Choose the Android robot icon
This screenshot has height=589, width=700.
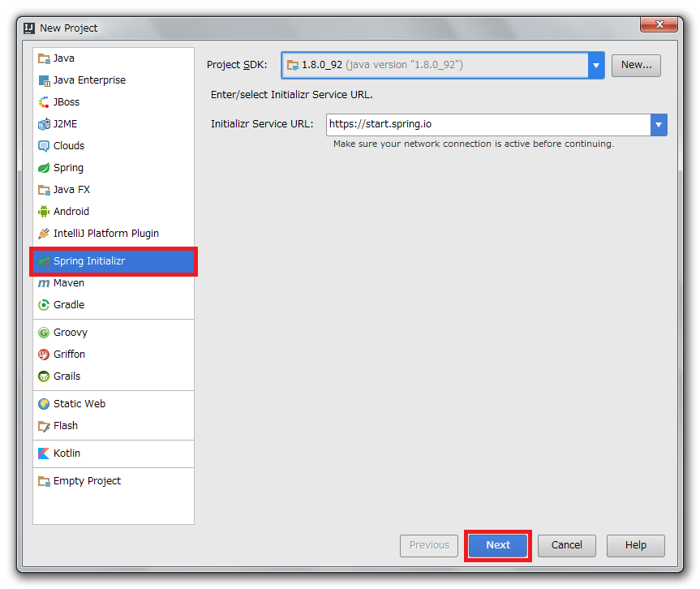click(x=44, y=212)
